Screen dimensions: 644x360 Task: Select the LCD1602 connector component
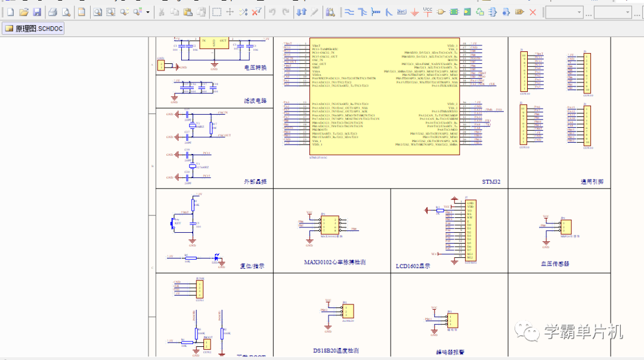coord(470,230)
